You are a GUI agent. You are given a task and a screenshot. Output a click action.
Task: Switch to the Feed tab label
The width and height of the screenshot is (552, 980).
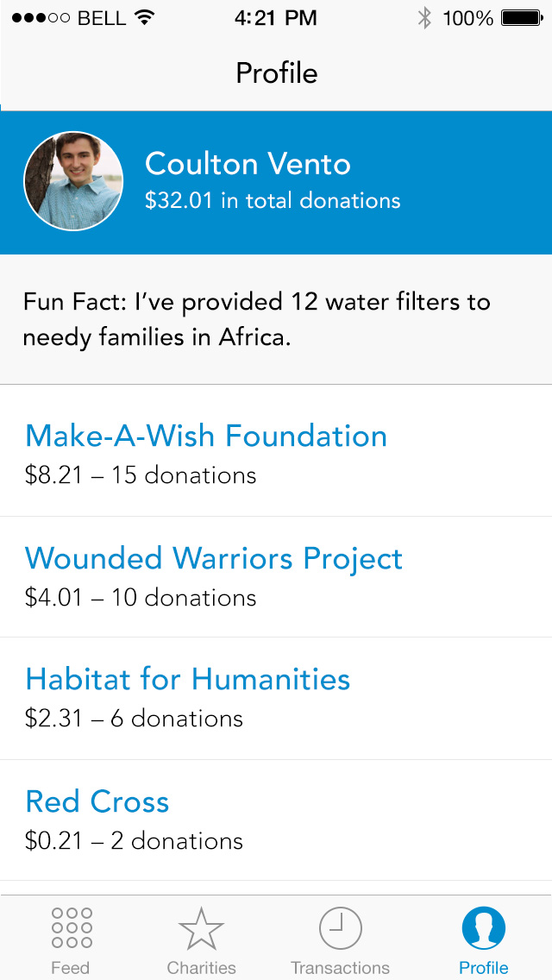71,967
